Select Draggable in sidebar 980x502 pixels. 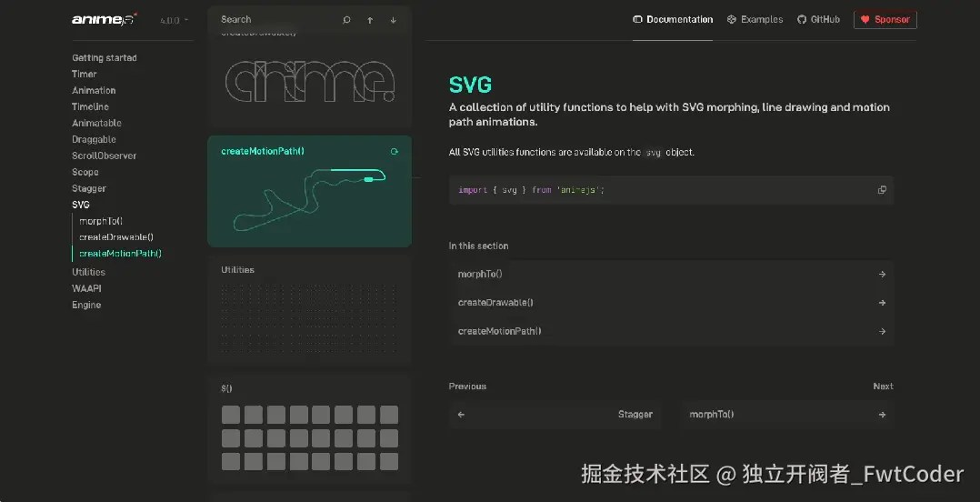[x=94, y=139]
